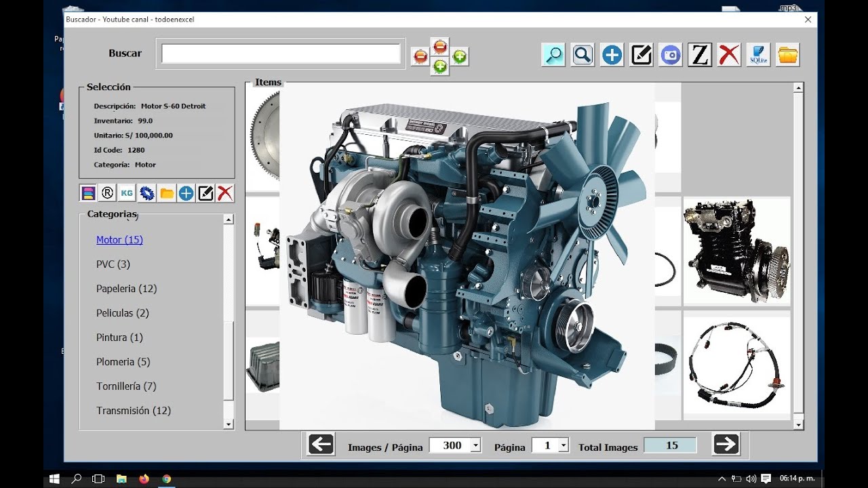868x488 pixels.
Task: Select the Peliculas (2) category
Action: point(123,313)
